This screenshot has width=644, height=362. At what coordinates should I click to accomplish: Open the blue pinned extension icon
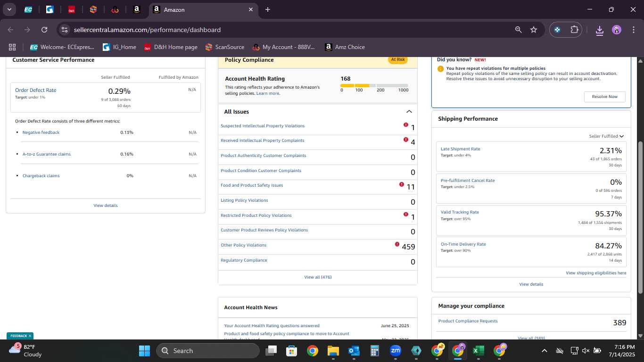[x=557, y=30]
